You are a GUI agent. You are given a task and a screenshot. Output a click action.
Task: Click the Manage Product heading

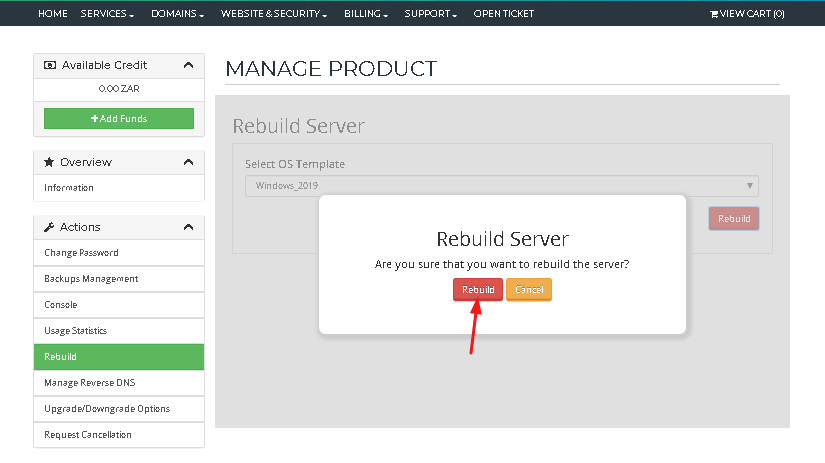[x=331, y=69]
